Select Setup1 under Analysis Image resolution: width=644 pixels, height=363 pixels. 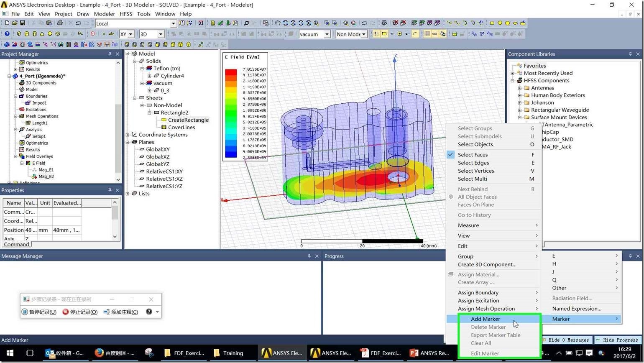pos(39,136)
